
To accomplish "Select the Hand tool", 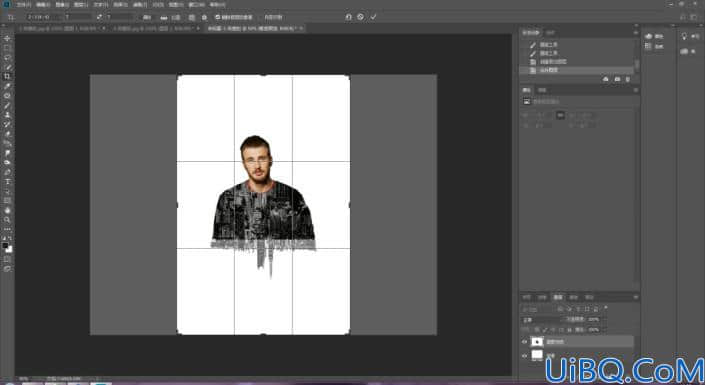I will pyautogui.click(x=7, y=210).
